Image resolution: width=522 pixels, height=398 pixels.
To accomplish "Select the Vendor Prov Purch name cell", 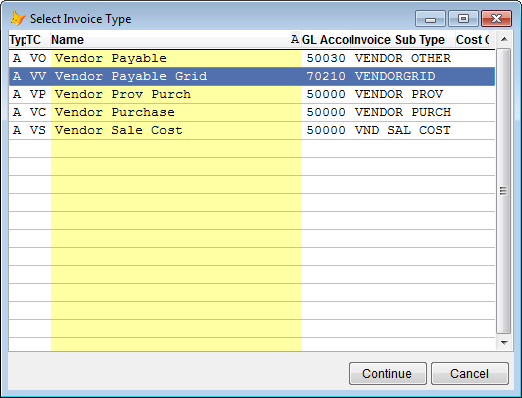I will click(176, 94).
